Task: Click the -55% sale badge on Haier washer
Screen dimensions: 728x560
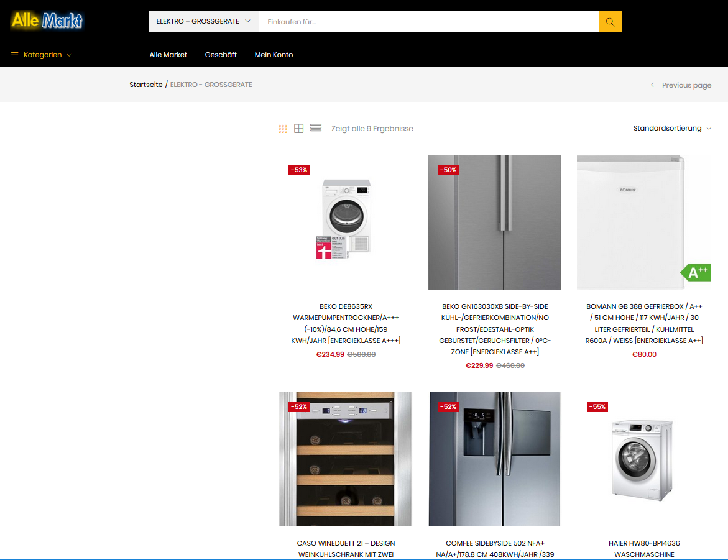Action: 597,406
